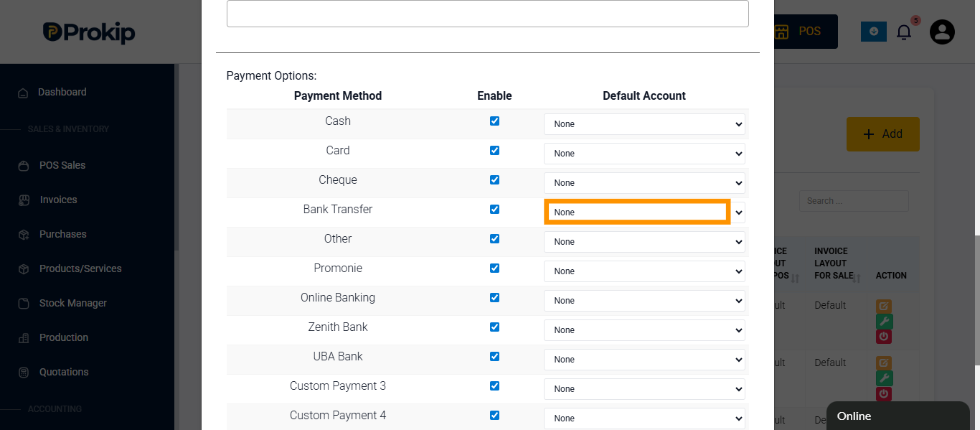
Task: Open the Zenith Bank default account dropdown
Action: click(x=644, y=330)
